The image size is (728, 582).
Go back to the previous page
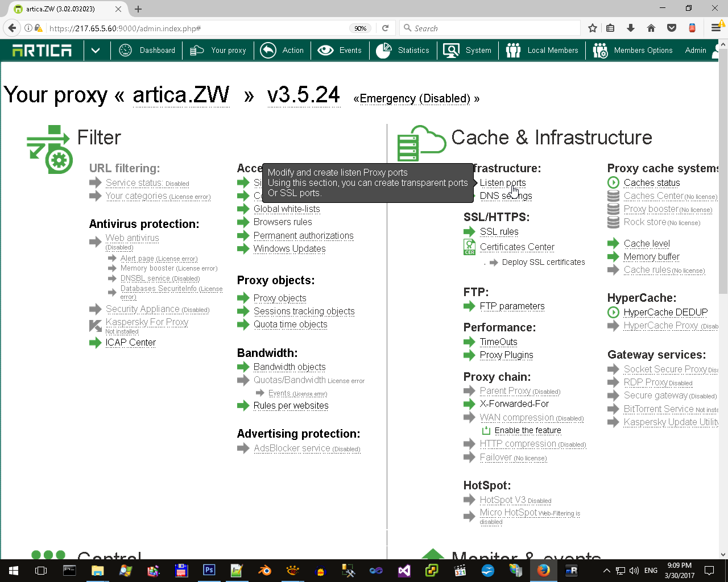(x=12, y=28)
